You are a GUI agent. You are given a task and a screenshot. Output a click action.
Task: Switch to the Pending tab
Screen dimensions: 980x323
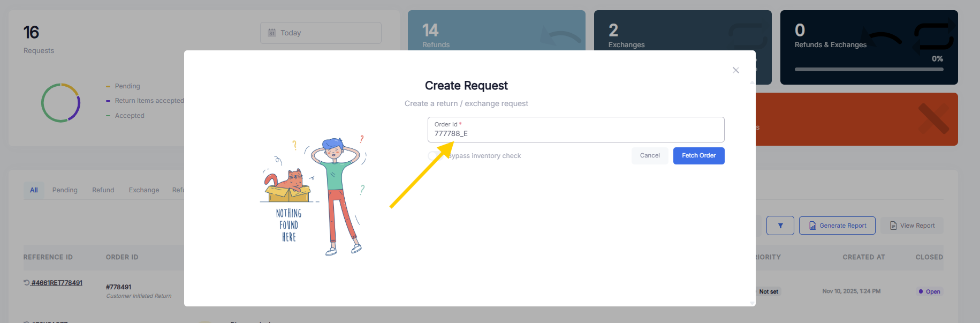pyautogui.click(x=65, y=190)
